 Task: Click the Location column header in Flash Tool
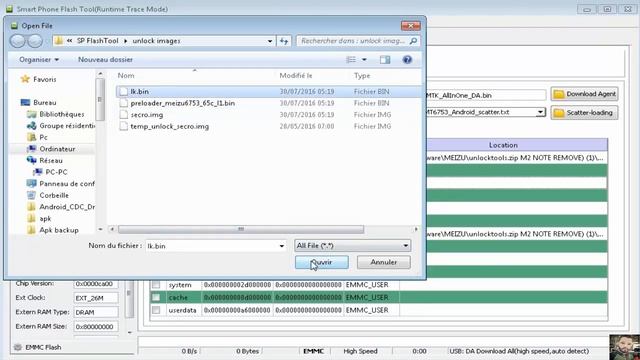click(503, 145)
